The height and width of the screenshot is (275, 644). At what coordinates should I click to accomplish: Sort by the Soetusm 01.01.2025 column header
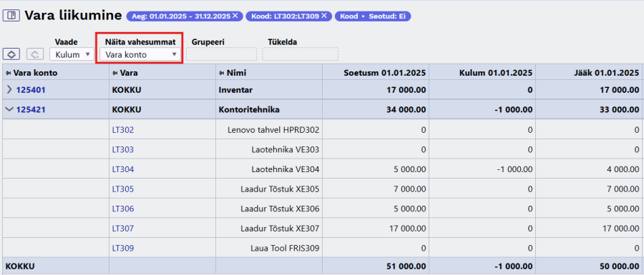[x=384, y=73]
